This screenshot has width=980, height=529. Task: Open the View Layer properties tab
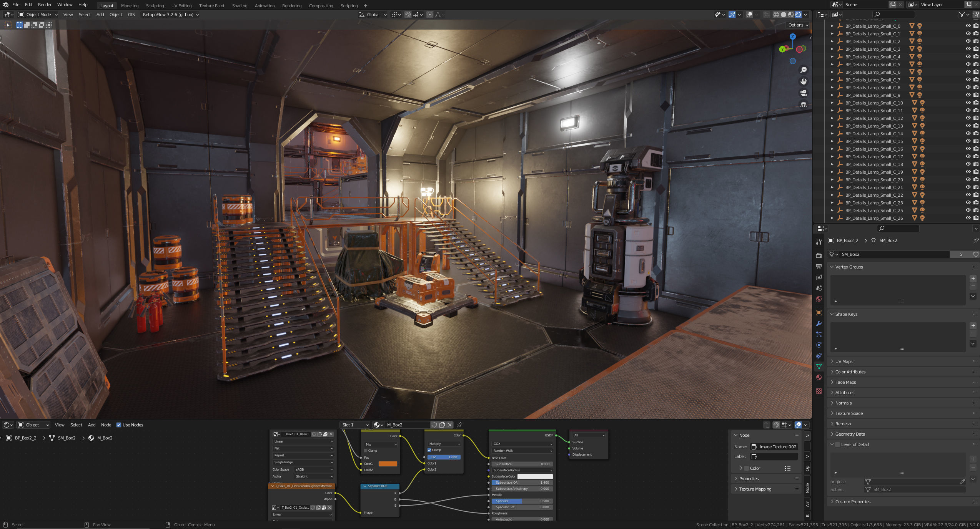819,277
